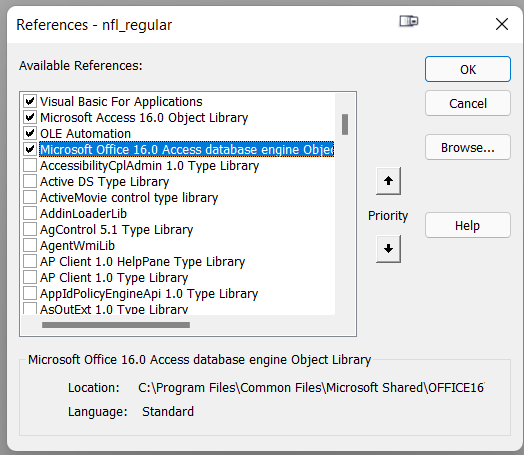Enable AddinLoaderLib reference checkbox
The width and height of the screenshot is (524, 455).
click(x=30, y=213)
